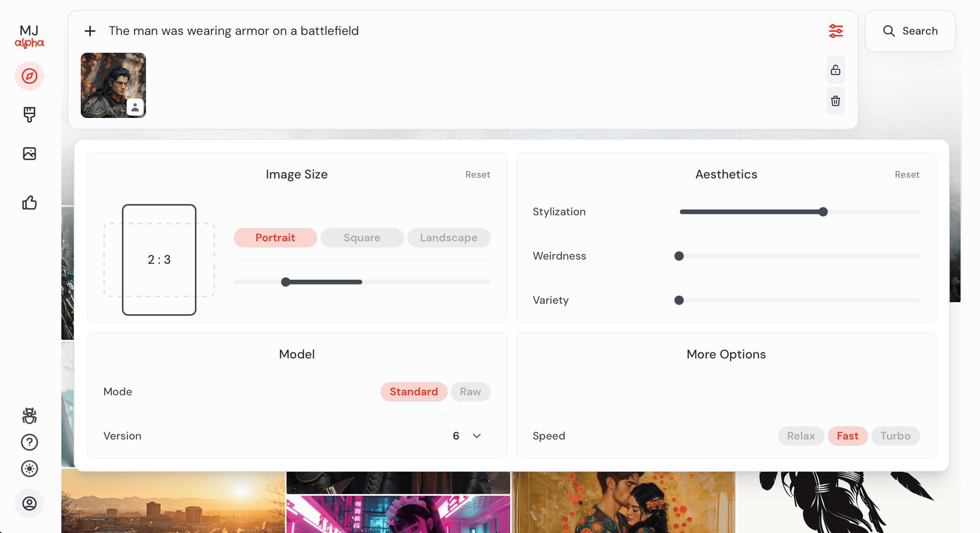Open the help question mark icon
Viewport: 980px width, 533px height.
pyautogui.click(x=30, y=442)
